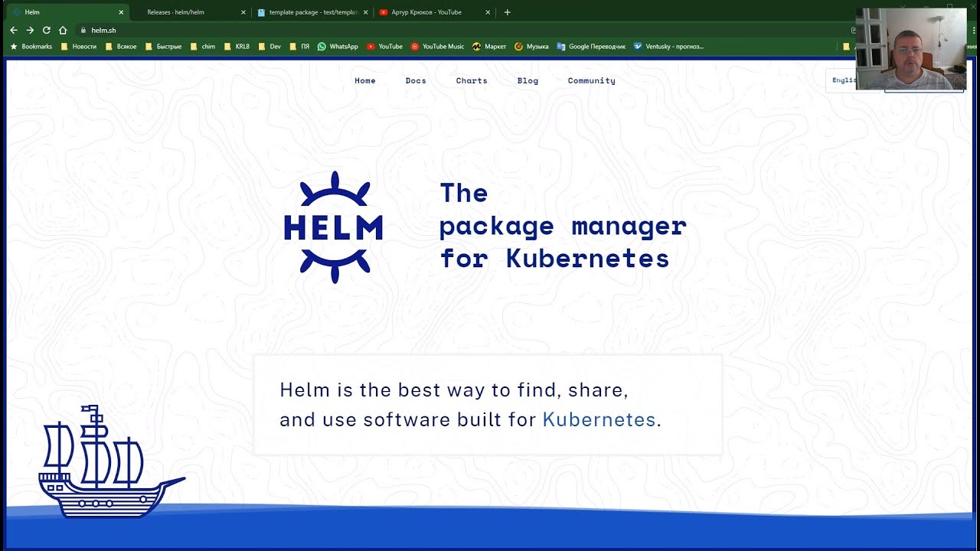Open Blog in site navigation
Viewport: 980px width, 551px height.
tap(528, 80)
